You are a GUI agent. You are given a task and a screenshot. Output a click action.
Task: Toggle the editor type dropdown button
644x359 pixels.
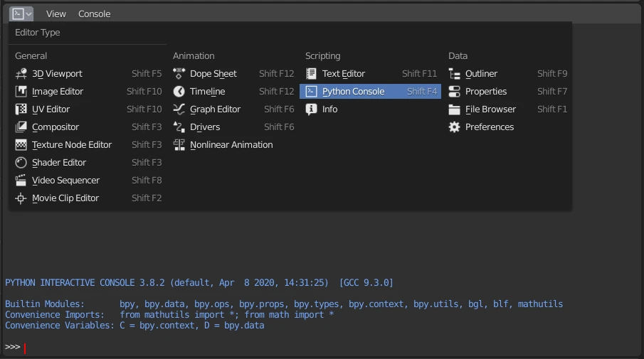[x=21, y=14]
